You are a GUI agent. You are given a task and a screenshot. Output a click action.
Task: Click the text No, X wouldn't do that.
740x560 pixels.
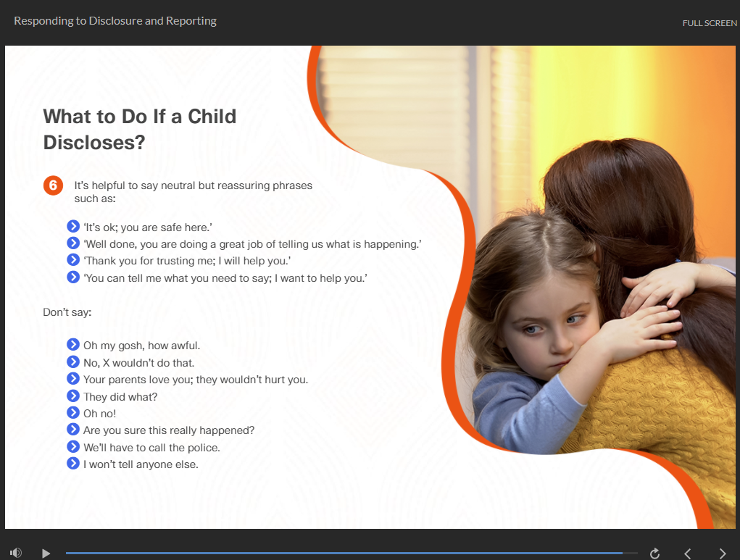138,363
